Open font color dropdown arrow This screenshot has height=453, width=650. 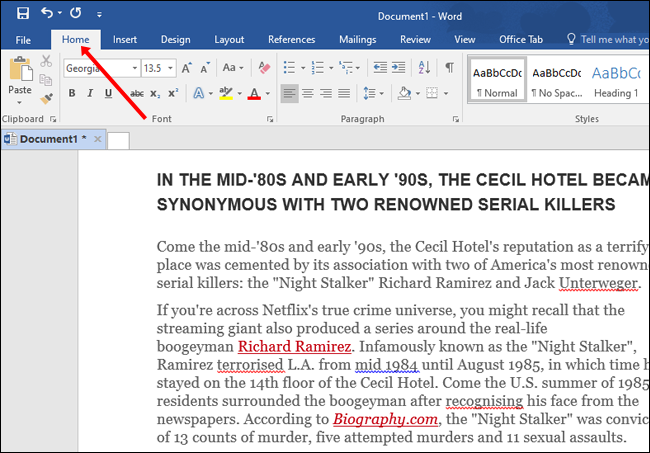click(268, 94)
